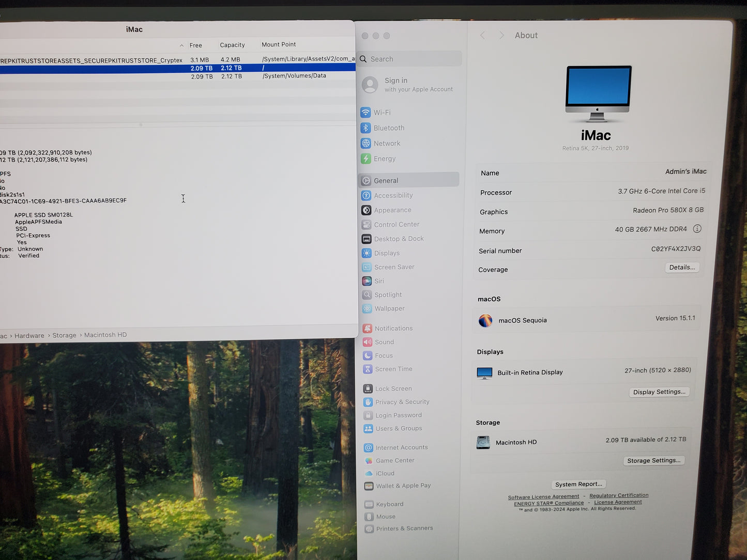Open Screen Time hourglass icon
The image size is (747, 560).
368,369
